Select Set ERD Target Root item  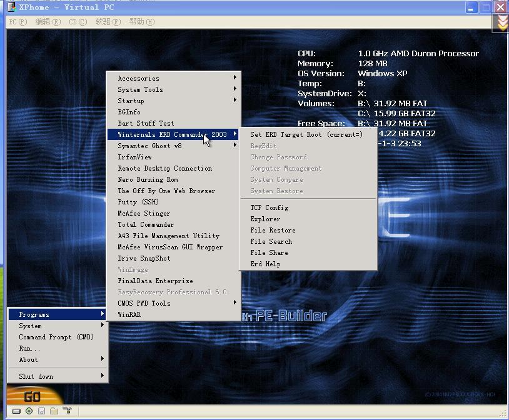pos(308,134)
